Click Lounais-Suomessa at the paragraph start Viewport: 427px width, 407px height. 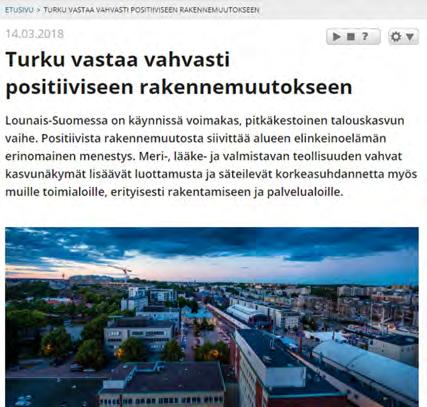57,121
